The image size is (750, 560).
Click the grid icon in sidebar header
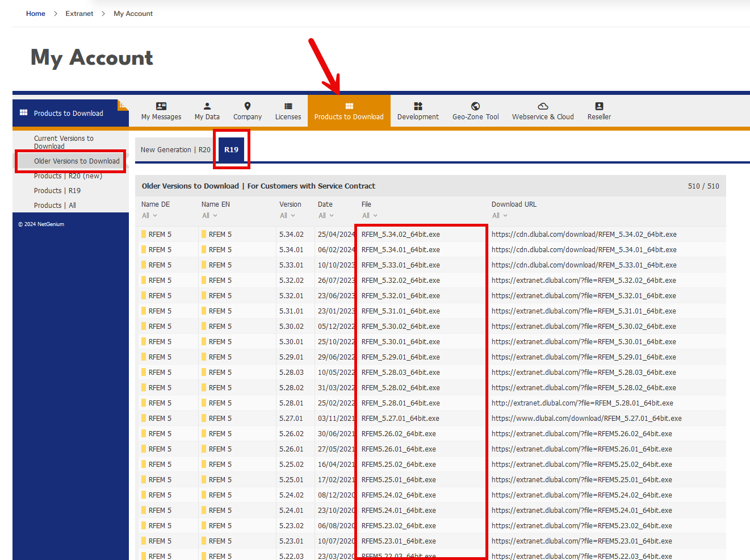point(23,112)
